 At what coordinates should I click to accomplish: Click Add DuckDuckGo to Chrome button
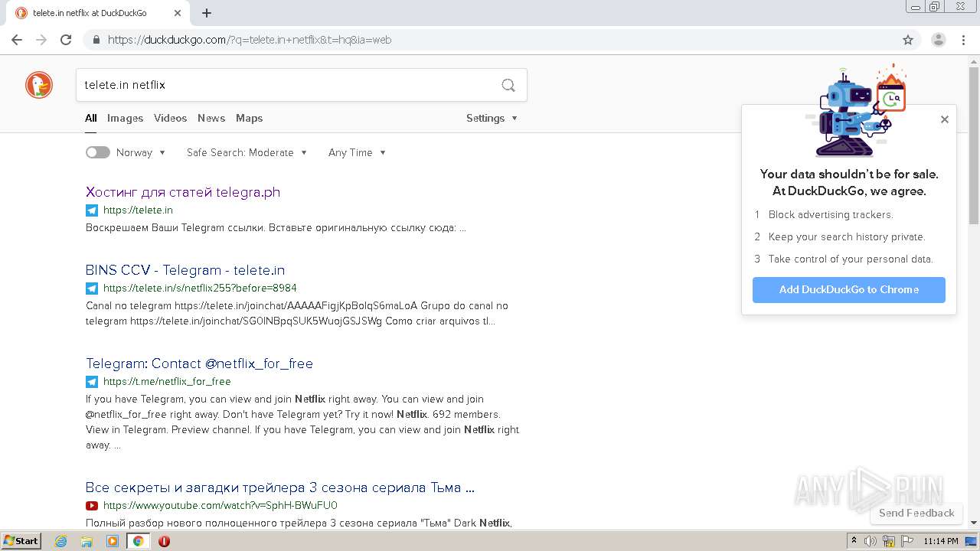[x=849, y=289]
